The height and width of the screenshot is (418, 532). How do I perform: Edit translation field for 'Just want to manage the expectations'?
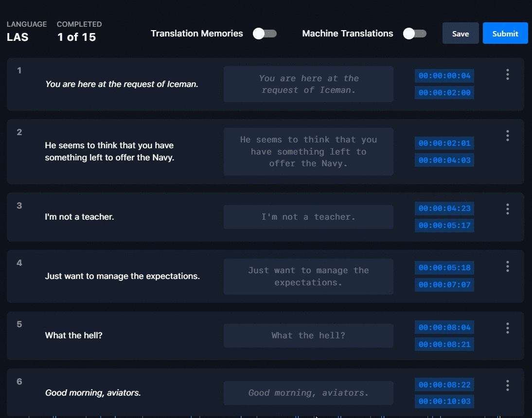click(x=308, y=276)
